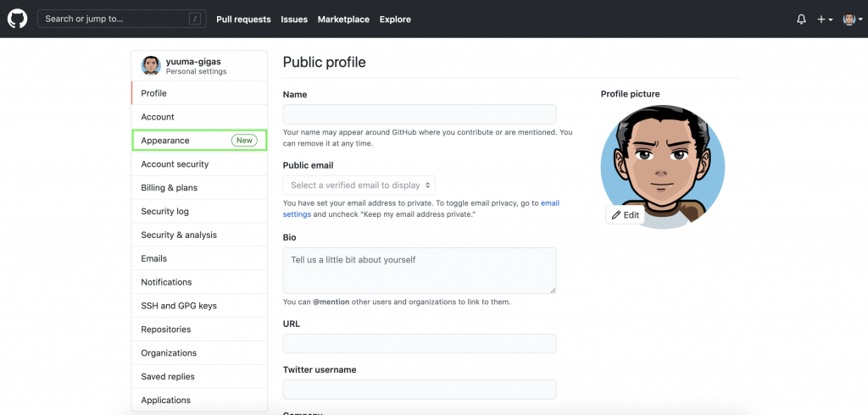Click into the URL field
The image size is (868, 415).
pyautogui.click(x=420, y=344)
